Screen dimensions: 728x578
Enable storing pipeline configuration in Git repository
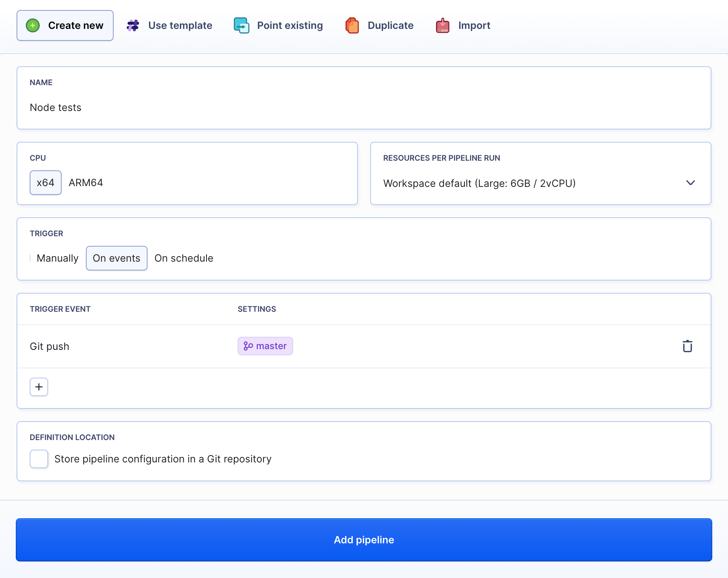click(39, 459)
